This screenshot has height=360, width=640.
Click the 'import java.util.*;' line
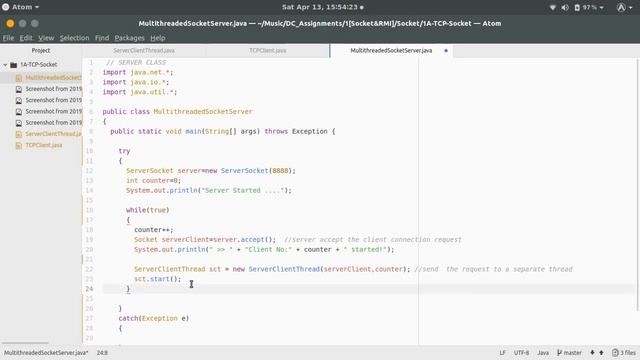tap(140, 92)
